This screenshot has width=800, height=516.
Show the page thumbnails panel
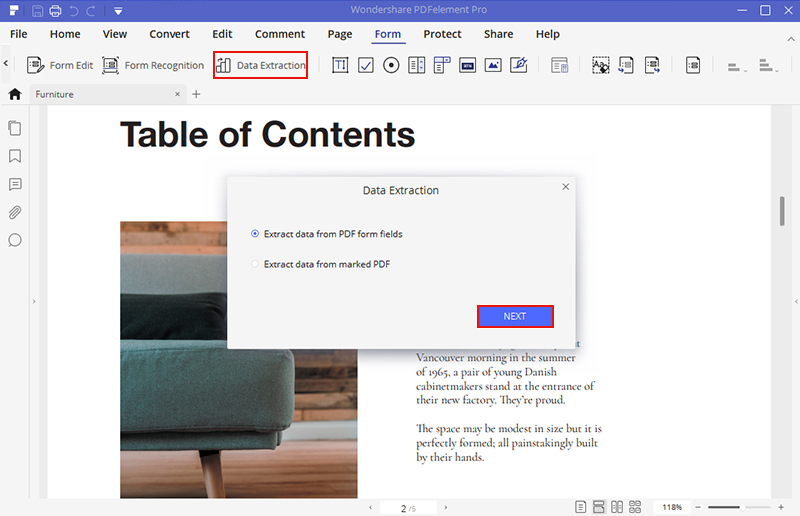15,128
